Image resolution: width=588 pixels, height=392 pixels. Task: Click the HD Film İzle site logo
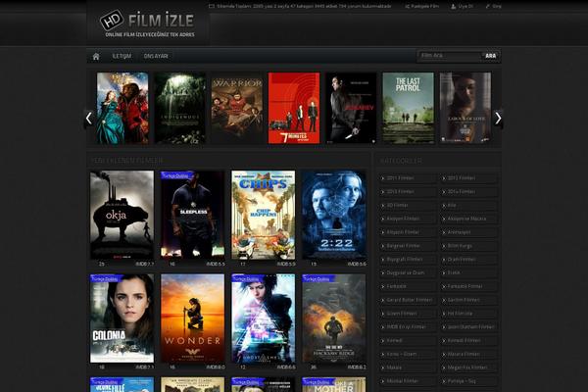click(147, 24)
